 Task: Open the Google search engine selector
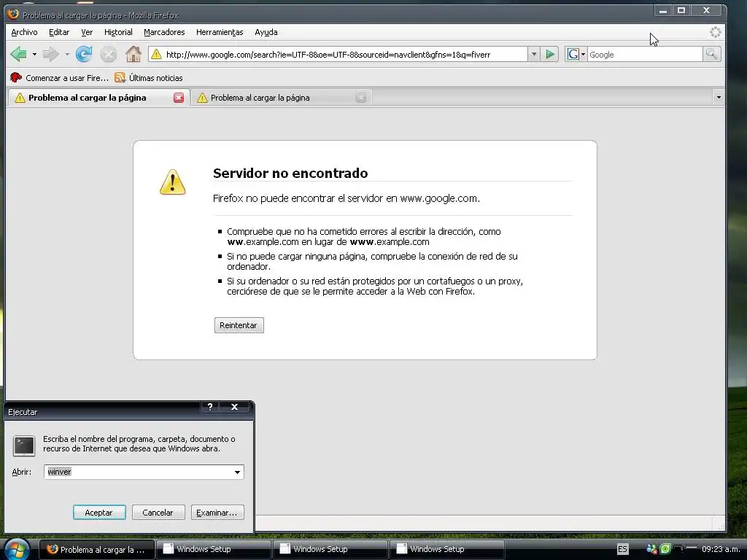click(576, 54)
